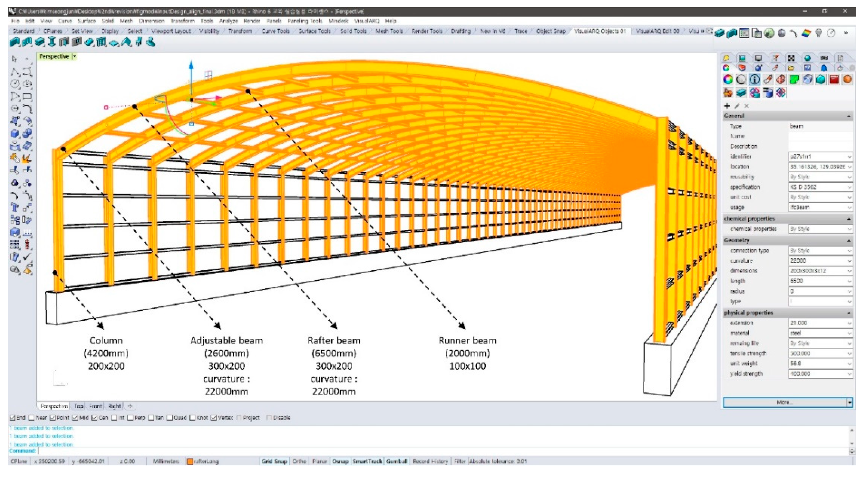
Task: Select the VisualARQ Wall tool icon
Action: pos(15,42)
